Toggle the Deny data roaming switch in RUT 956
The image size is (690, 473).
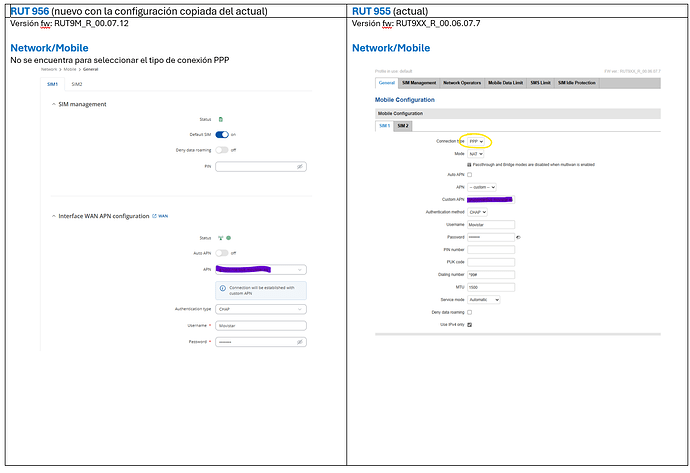point(222,150)
